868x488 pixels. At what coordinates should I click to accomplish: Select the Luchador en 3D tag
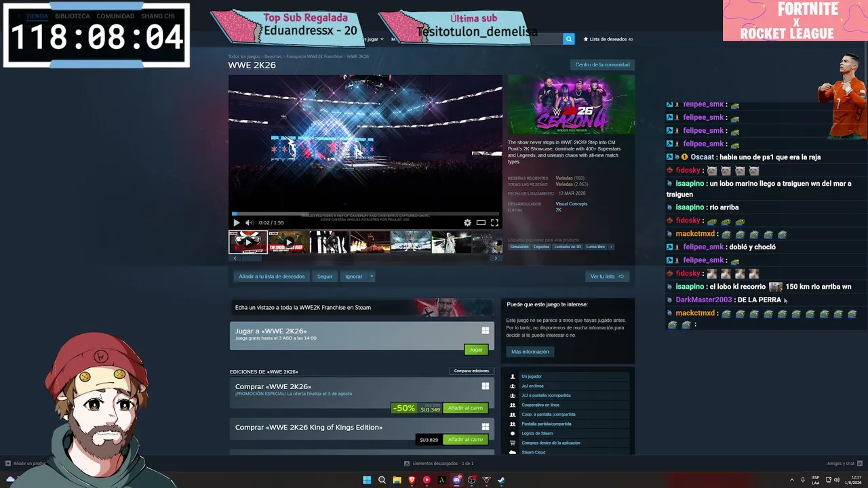568,247
